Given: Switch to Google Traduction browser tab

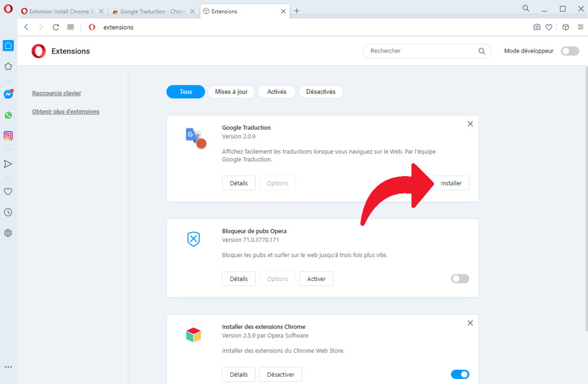Looking at the screenshot, I should coord(153,11).
